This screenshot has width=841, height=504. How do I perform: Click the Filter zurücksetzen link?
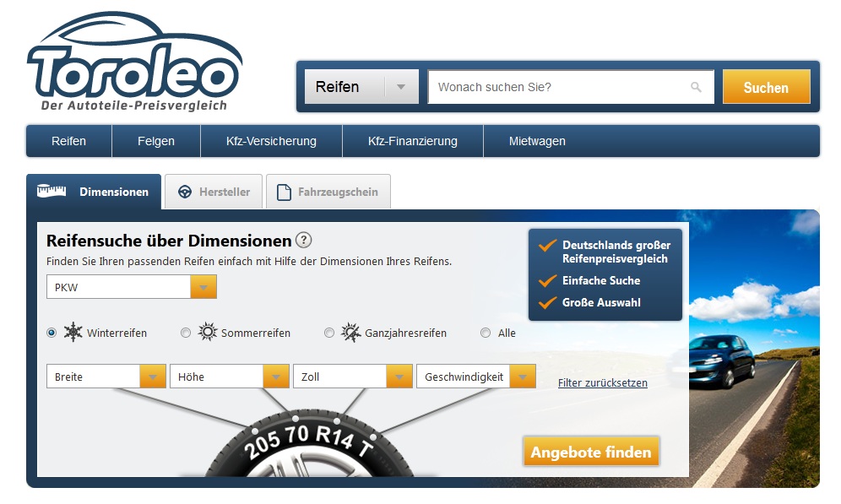pos(603,382)
